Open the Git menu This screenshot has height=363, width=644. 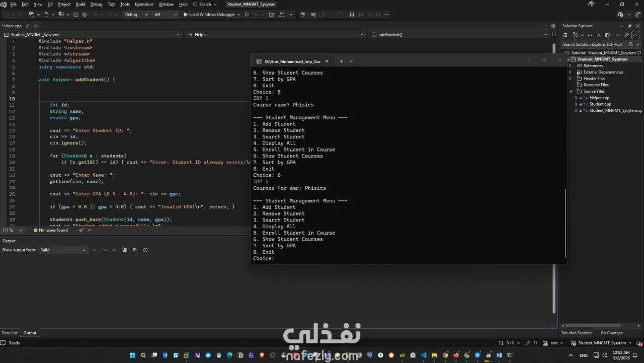[x=50, y=4]
